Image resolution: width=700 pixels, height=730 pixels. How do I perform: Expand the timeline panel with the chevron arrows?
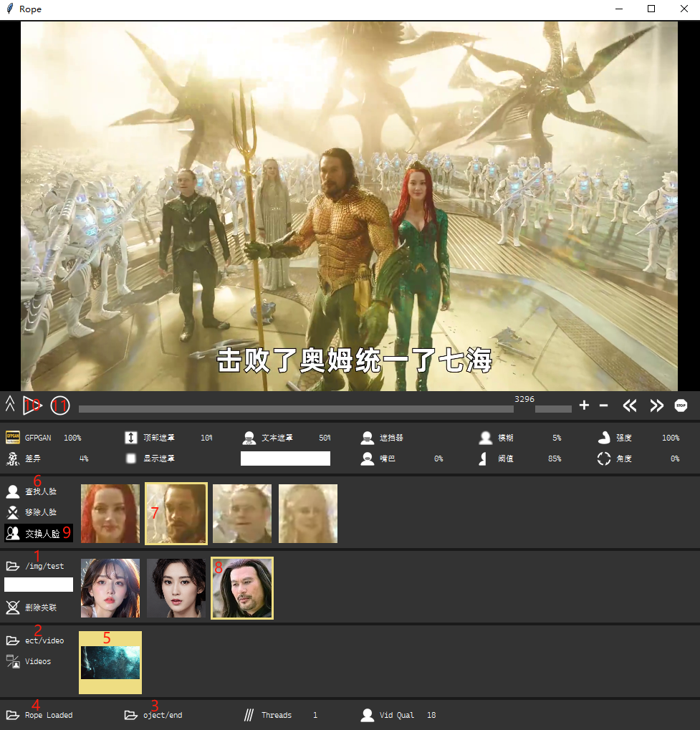[10, 405]
